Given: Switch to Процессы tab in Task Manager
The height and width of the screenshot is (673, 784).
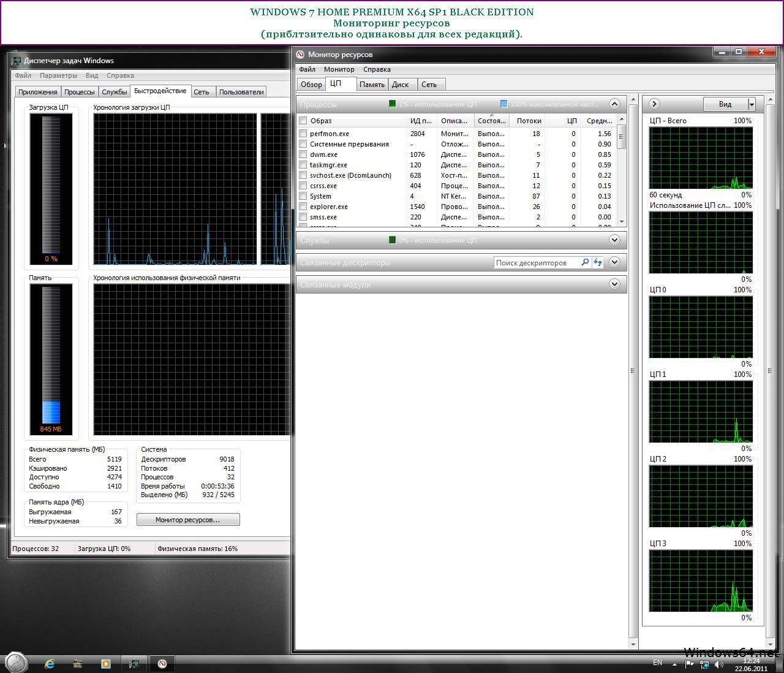Looking at the screenshot, I should pyautogui.click(x=80, y=92).
